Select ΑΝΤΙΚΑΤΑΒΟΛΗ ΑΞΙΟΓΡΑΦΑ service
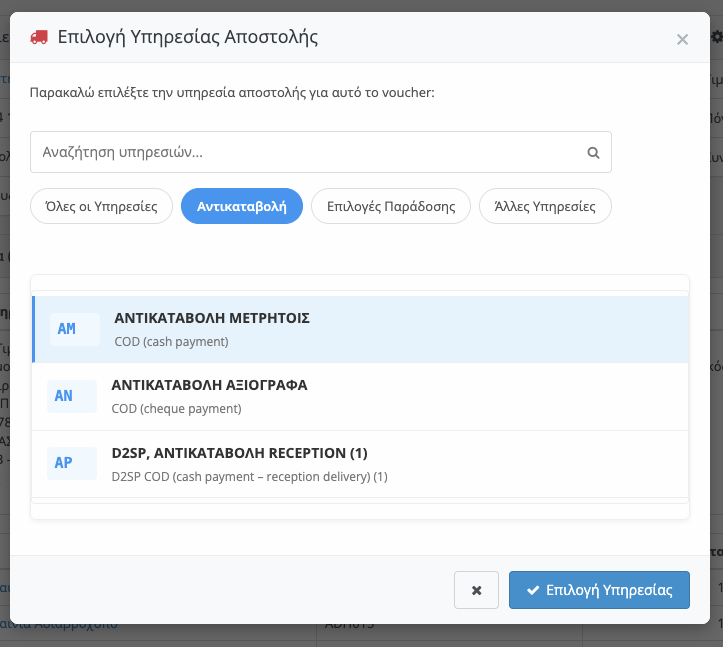The height and width of the screenshot is (647, 723). [x=360, y=397]
